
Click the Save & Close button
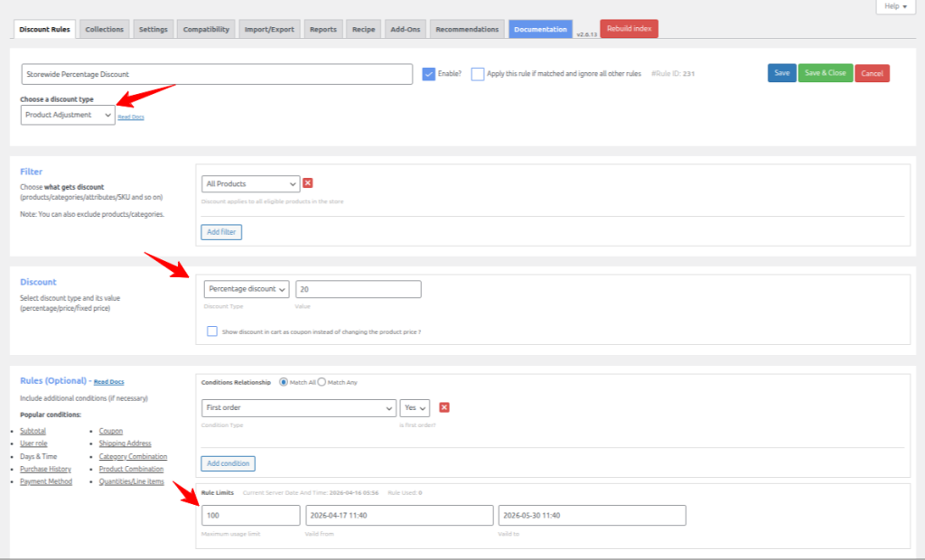[x=824, y=73]
